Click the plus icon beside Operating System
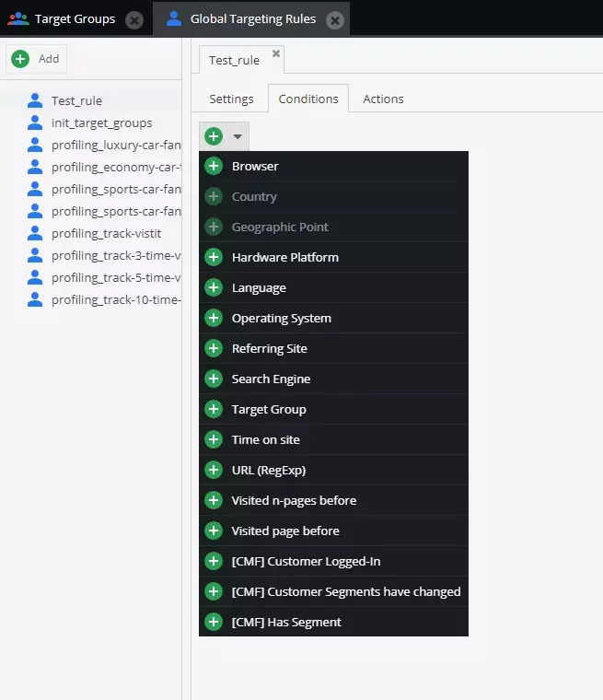Viewport: 603px width, 700px height. (214, 318)
